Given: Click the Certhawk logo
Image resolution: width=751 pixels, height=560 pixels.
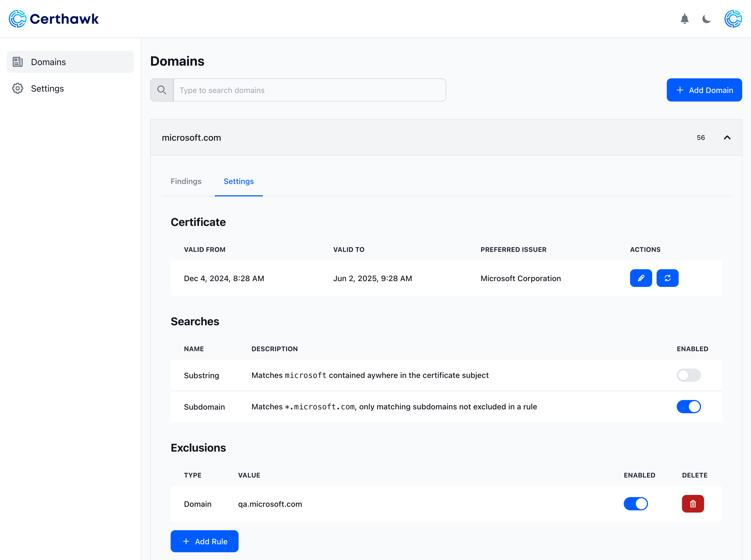Looking at the screenshot, I should click(54, 19).
